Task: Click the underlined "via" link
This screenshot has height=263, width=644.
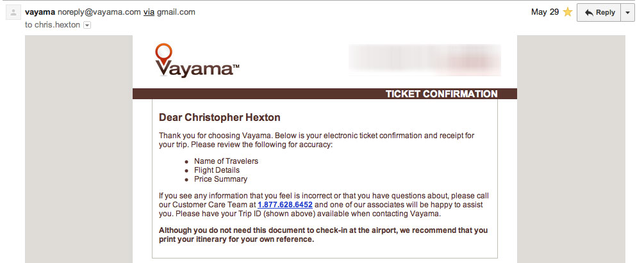Action: [147, 12]
